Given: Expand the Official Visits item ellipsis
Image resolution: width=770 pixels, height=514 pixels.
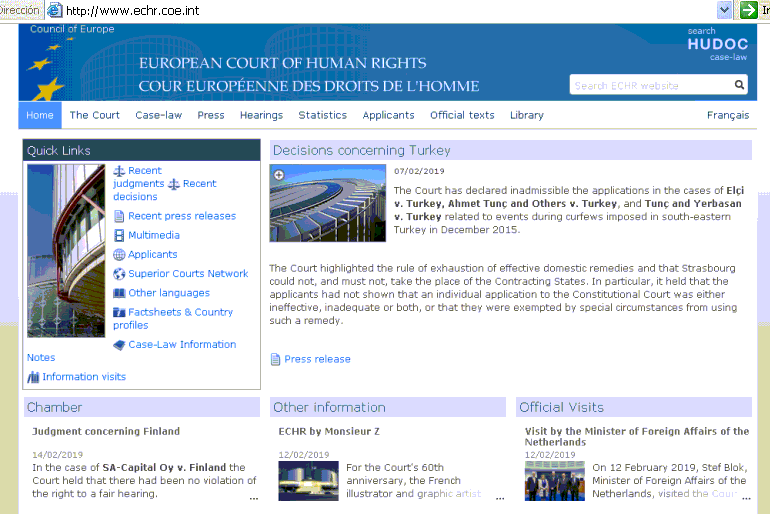Looking at the screenshot, I should point(745,496).
